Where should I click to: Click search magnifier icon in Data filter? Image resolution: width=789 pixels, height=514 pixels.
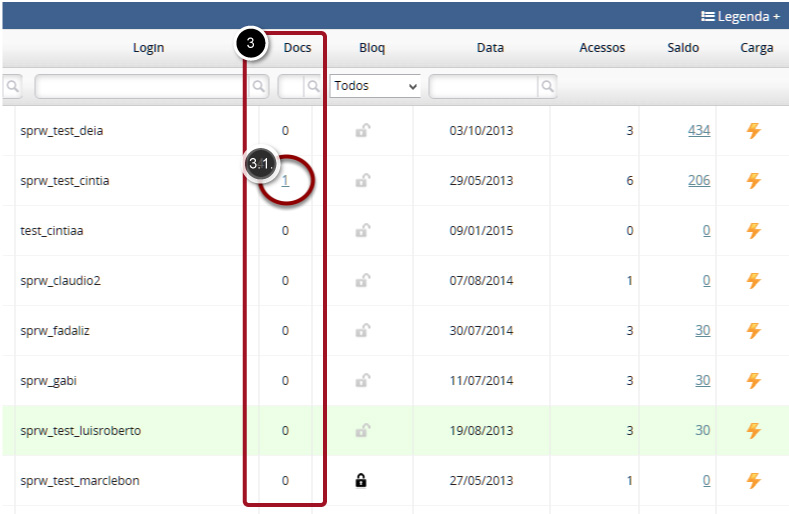click(547, 87)
